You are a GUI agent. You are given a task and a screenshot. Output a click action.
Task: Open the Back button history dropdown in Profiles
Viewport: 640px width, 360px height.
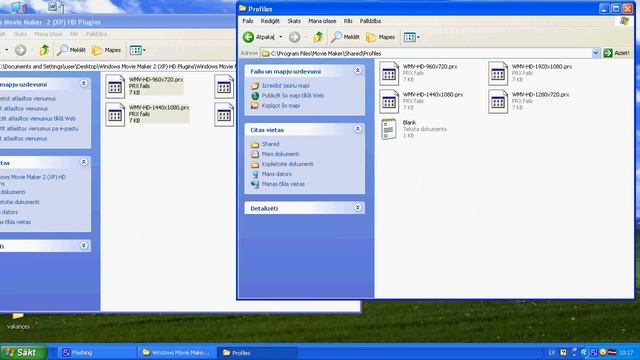281,37
